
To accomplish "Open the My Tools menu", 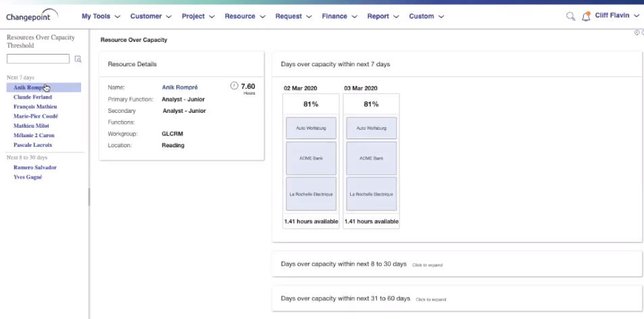I will 101,16.
